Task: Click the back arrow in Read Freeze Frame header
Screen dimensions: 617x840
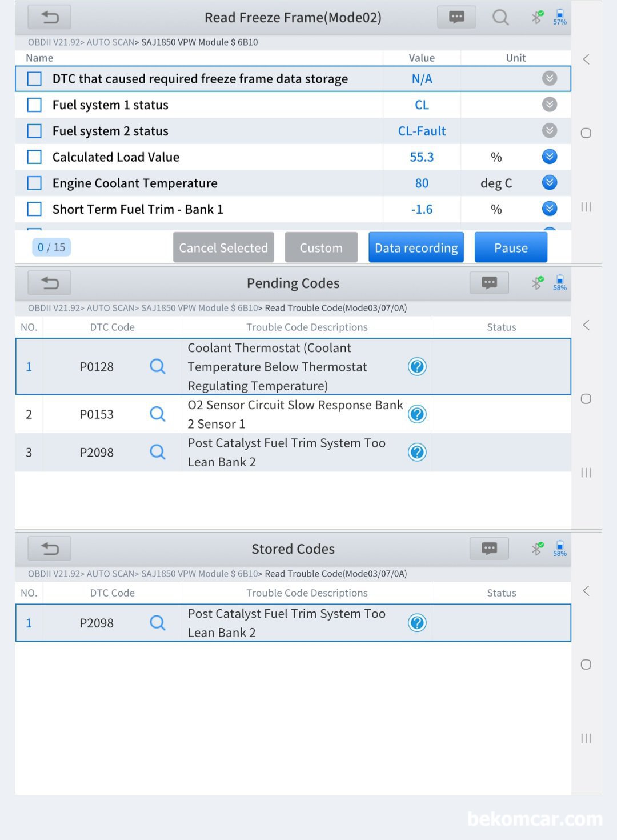Action: [50, 18]
